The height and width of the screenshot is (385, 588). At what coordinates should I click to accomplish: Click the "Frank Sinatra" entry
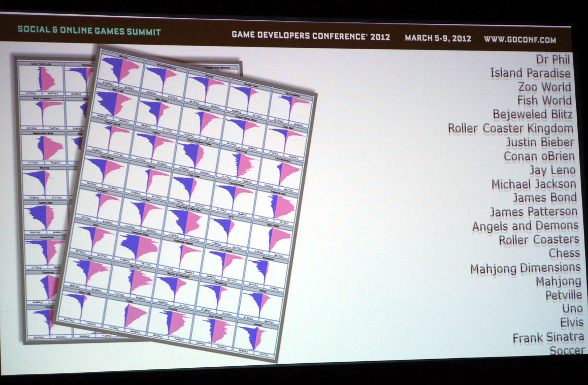click(548, 337)
